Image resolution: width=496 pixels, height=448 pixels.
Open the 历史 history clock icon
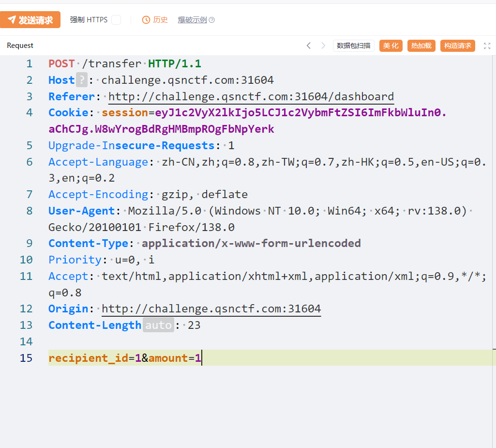point(146,20)
